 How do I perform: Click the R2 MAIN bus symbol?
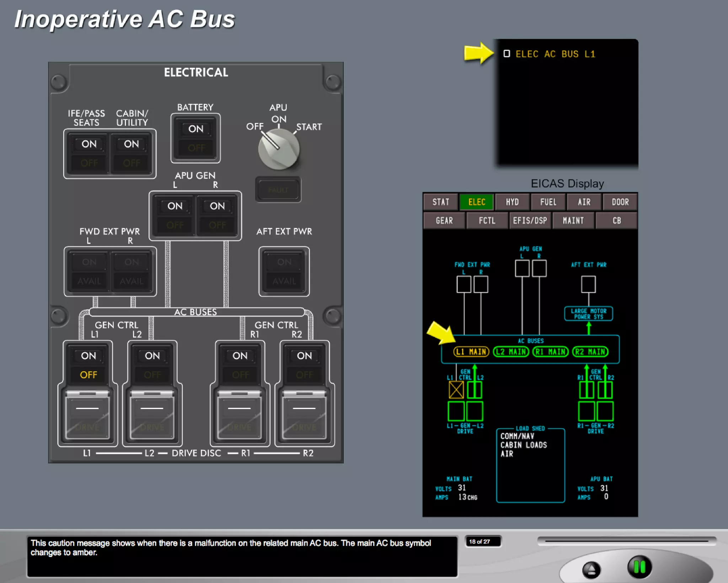point(590,352)
